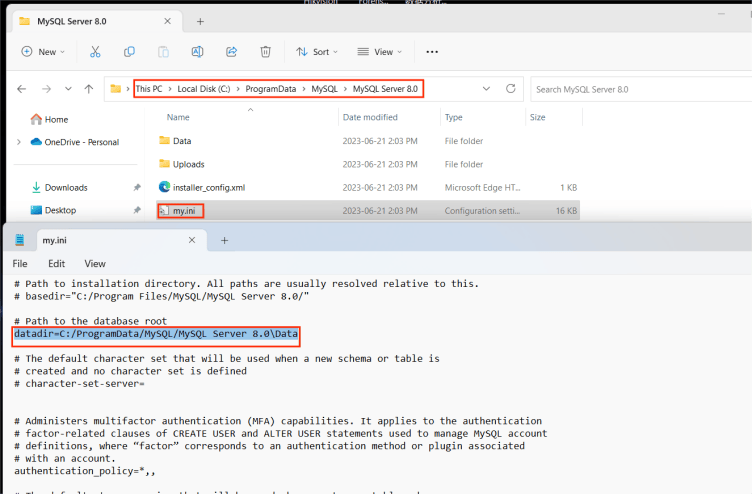Expand the chevron after This PC breadcrumb
Image resolution: width=752 pixels, height=495 pixels.
point(170,89)
